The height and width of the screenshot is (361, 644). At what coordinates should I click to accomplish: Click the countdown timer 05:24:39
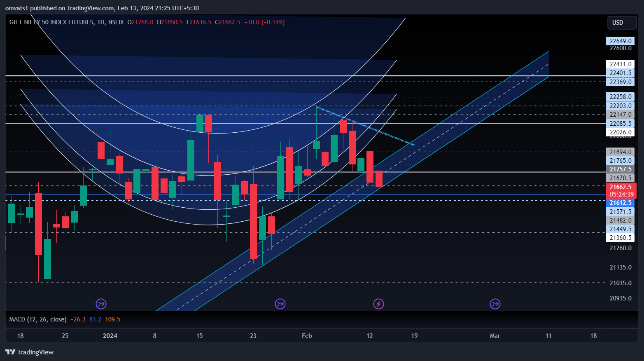tap(621, 195)
